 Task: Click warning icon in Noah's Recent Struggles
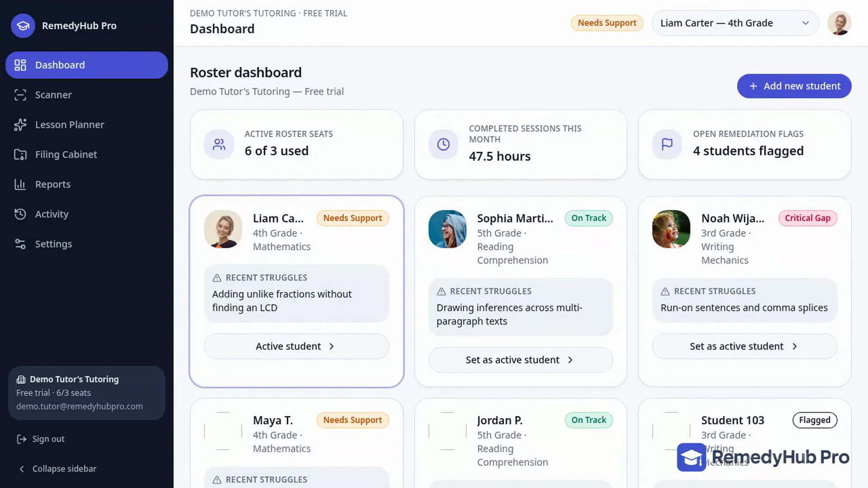click(665, 292)
